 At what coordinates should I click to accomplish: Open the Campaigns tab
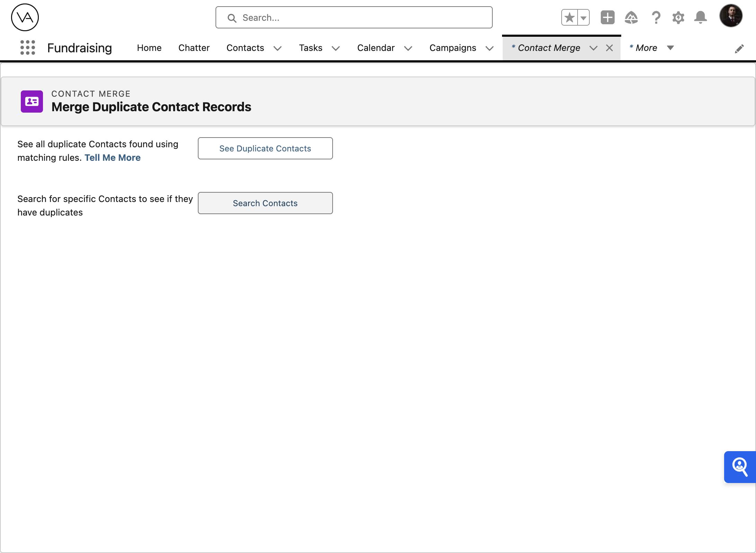453,48
